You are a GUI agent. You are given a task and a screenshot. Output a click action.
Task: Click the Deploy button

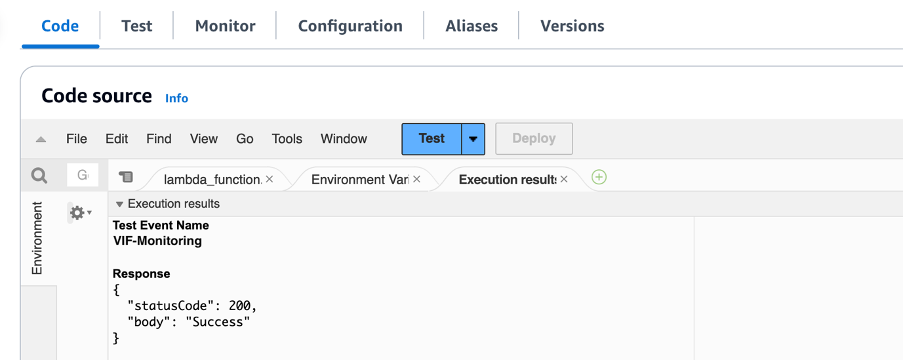point(534,138)
